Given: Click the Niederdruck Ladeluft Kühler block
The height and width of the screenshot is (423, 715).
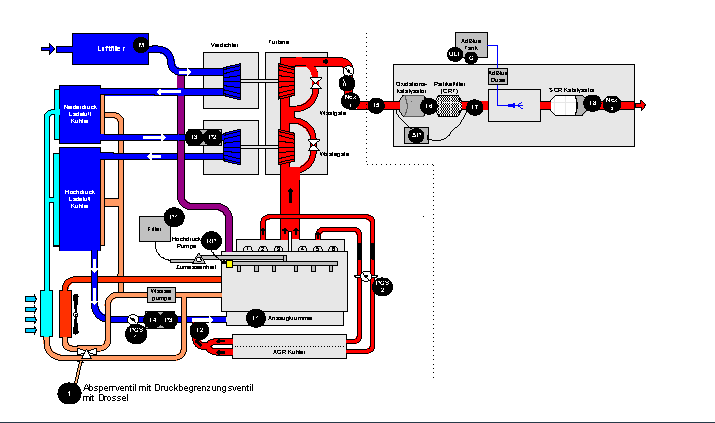Looking at the screenshot, I should 80,114.
